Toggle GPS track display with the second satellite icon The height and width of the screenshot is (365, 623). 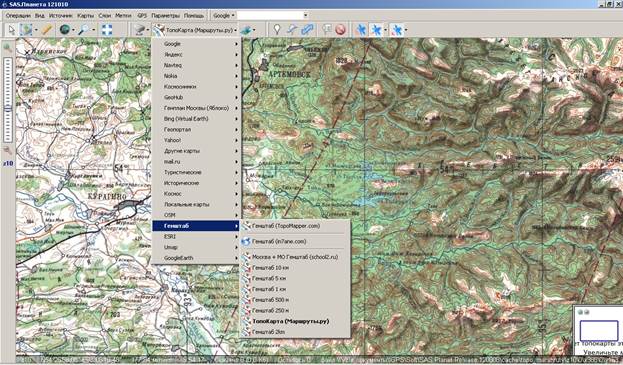[376, 30]
